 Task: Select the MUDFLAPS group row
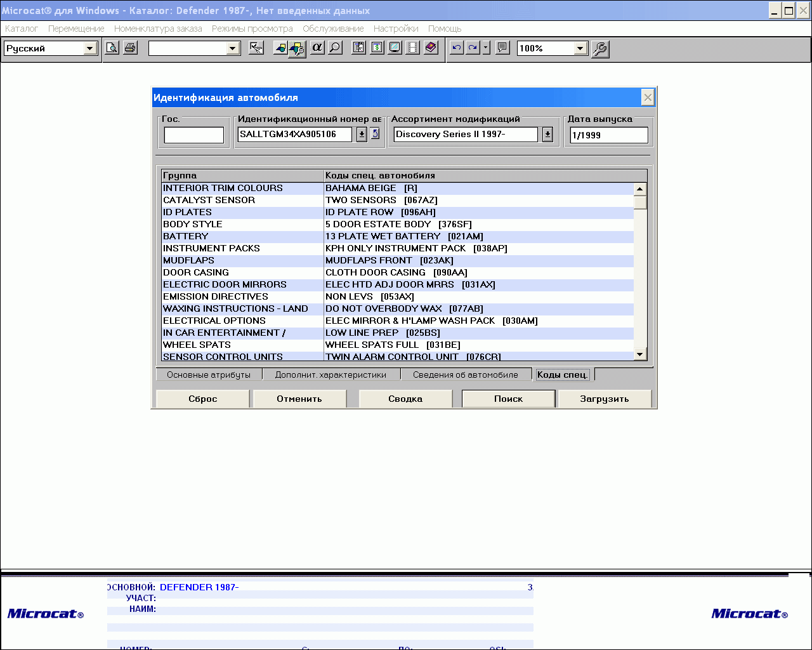point(398,260)
